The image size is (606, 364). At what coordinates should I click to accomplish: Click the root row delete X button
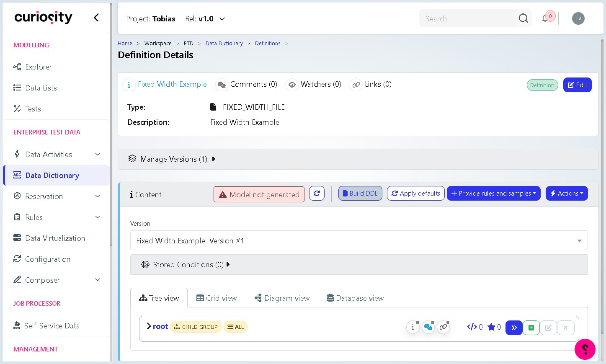[x=565, y=328]
